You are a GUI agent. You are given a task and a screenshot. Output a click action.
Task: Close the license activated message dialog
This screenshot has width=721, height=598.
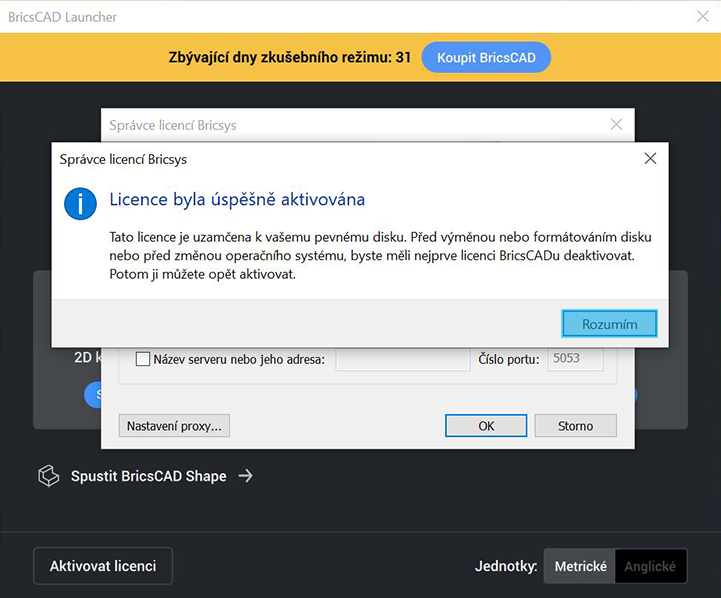(x=650, y=159)
